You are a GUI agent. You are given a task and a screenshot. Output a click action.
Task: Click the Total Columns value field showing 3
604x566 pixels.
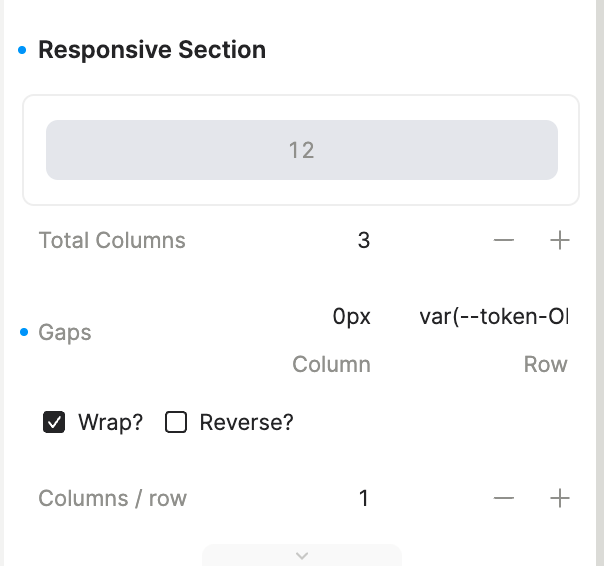[363, 241]
